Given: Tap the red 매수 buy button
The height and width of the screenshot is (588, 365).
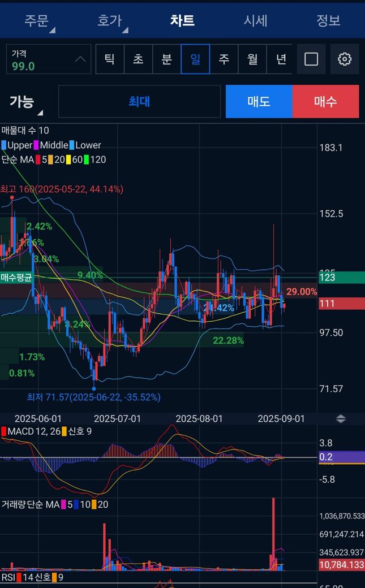Looking at the screenshot, I should [325, 101].
